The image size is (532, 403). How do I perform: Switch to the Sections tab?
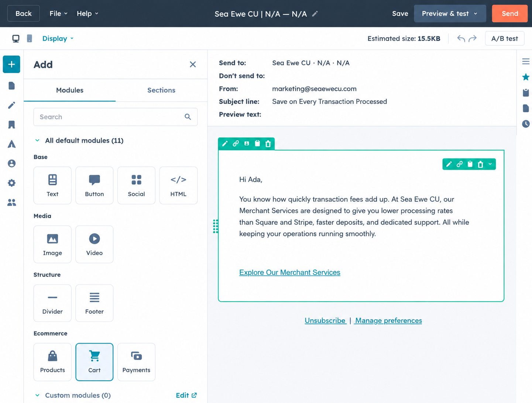(x=161, y=90)
